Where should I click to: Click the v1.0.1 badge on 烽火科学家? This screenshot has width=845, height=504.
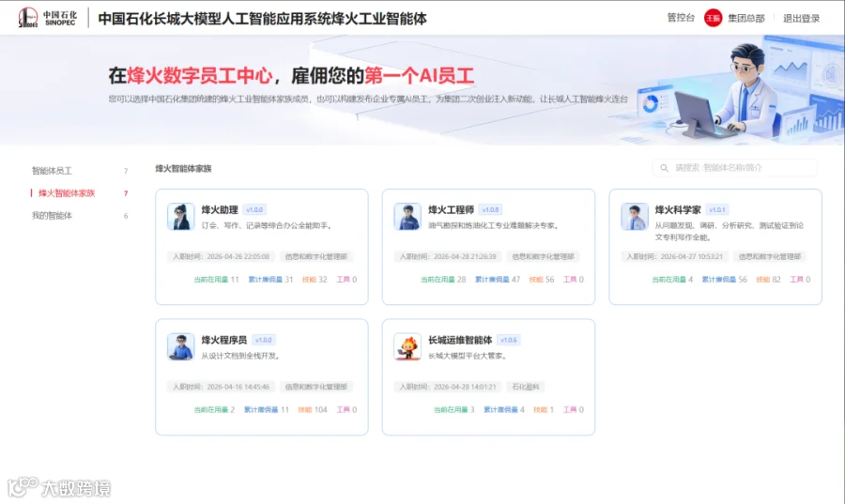click(717, 209)
